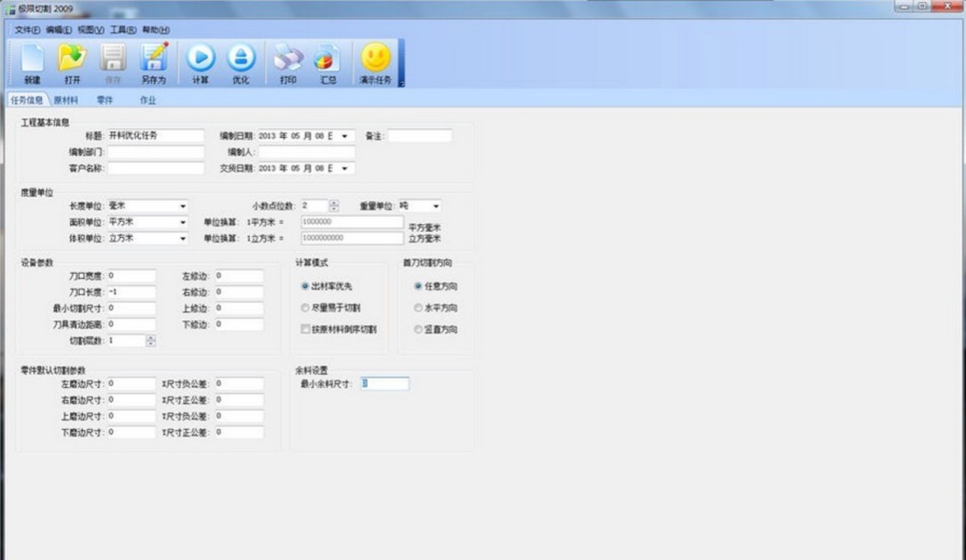This screenshot has width=966, height=560.
Task: Click the 小数点位数 spinner arrows
Action: tap(334, 206)
